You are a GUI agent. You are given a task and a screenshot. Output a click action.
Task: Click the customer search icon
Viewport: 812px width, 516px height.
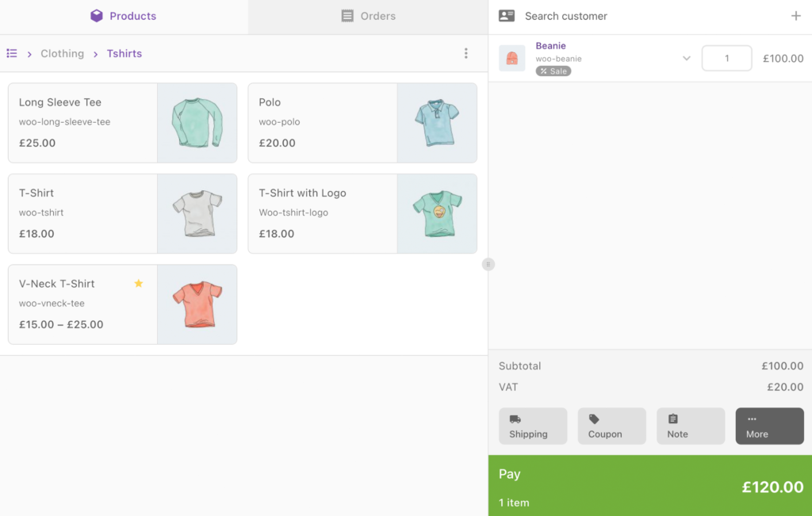point(505,15)
